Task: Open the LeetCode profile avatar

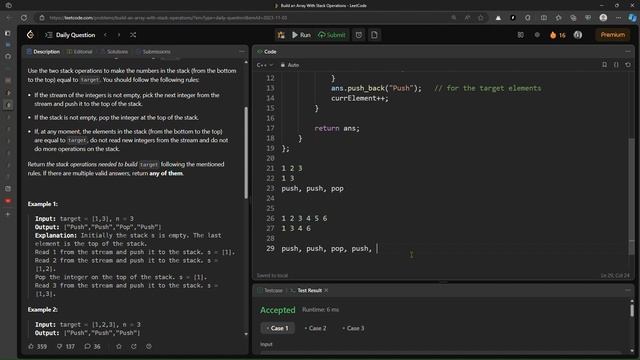Action: [578, 35]
